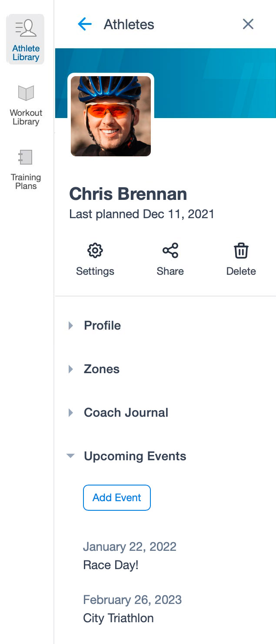276x644 pixels.
Task: Click the Last planned Dec 11, 2021 text
Action: [x=142, y=214]
